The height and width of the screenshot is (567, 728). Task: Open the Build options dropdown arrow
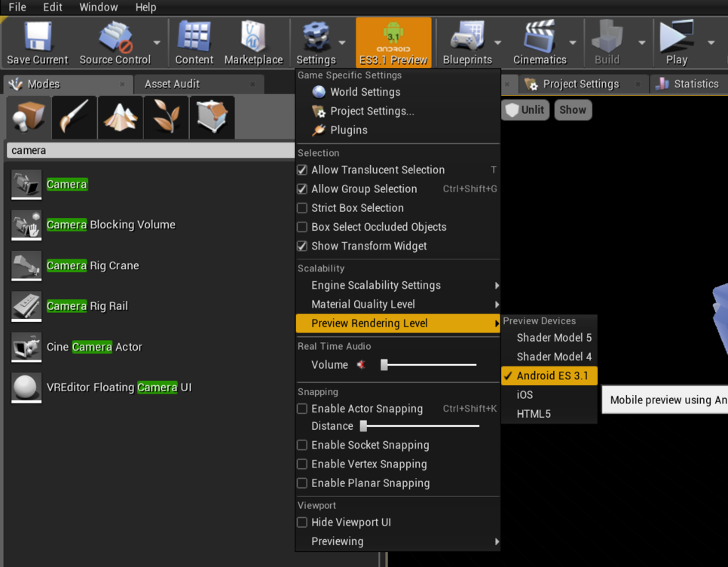click(642, 43)
